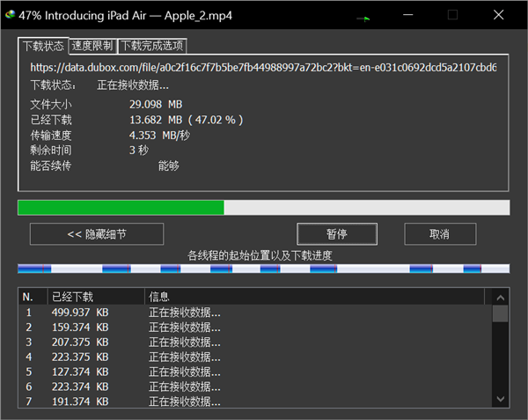Screen dimensions: 528x420
Task: Click the IDM icon in title bar
Action: [x=10, y=14]
